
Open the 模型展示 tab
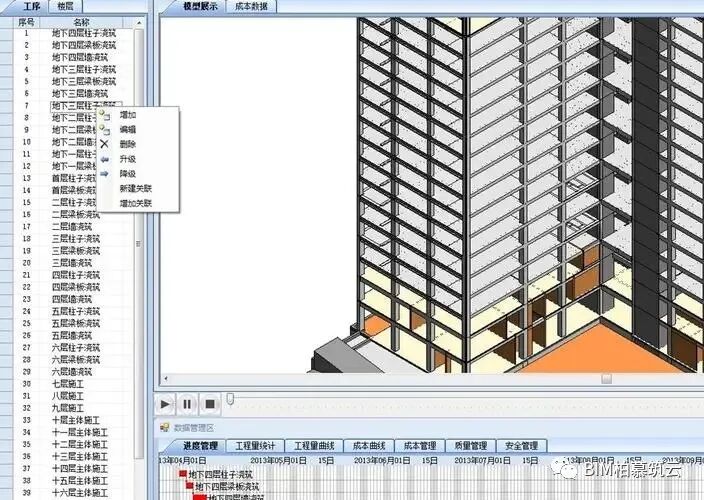pos(200,6)
